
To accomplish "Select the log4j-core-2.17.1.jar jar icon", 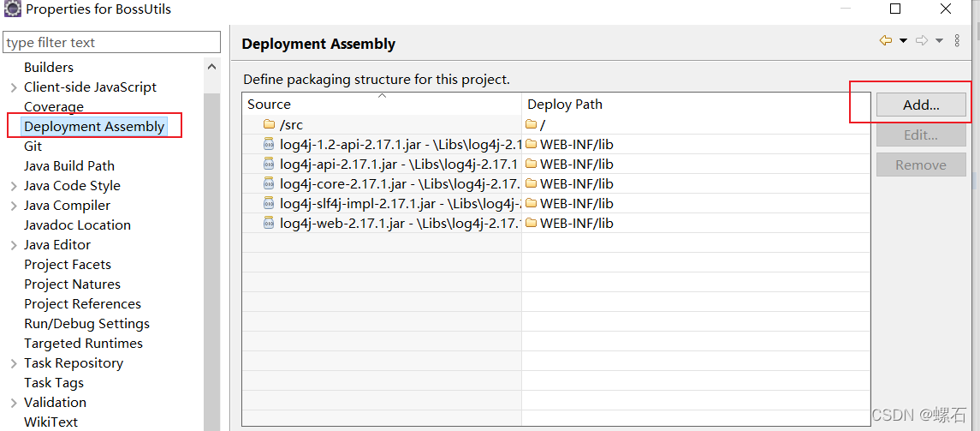I will click(269, 183).
